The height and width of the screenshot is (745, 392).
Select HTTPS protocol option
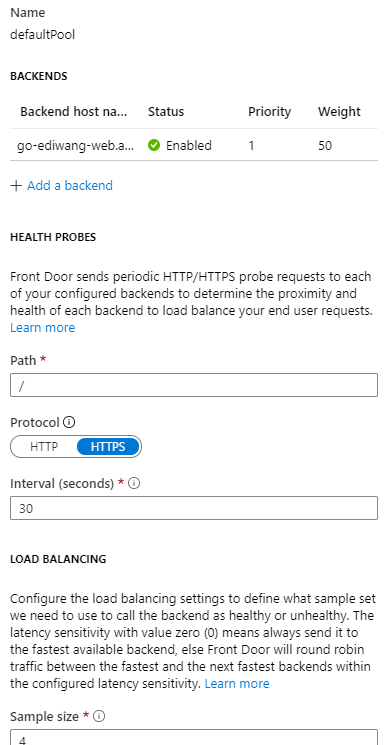[x=108, y=447]
